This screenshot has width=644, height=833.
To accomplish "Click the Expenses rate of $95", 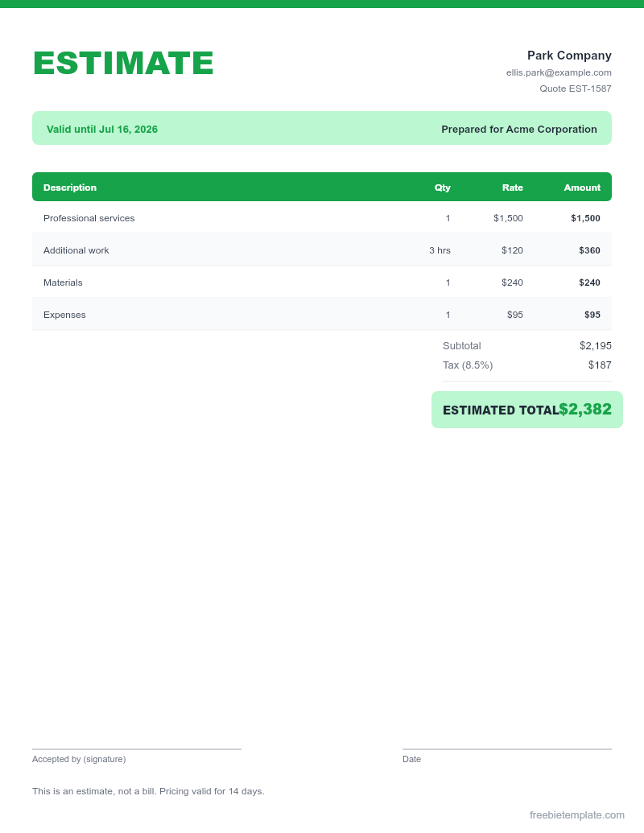I will (x=515, y=315).
